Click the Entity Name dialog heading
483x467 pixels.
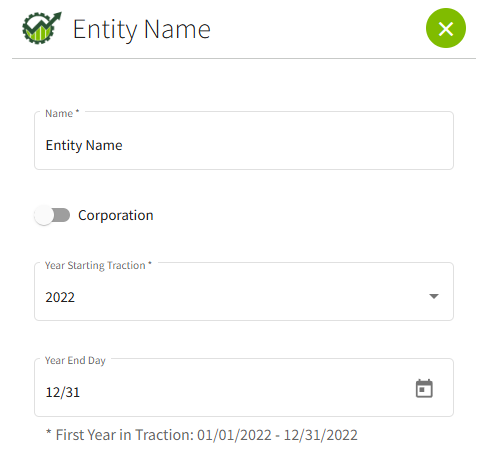click(142, 29)
